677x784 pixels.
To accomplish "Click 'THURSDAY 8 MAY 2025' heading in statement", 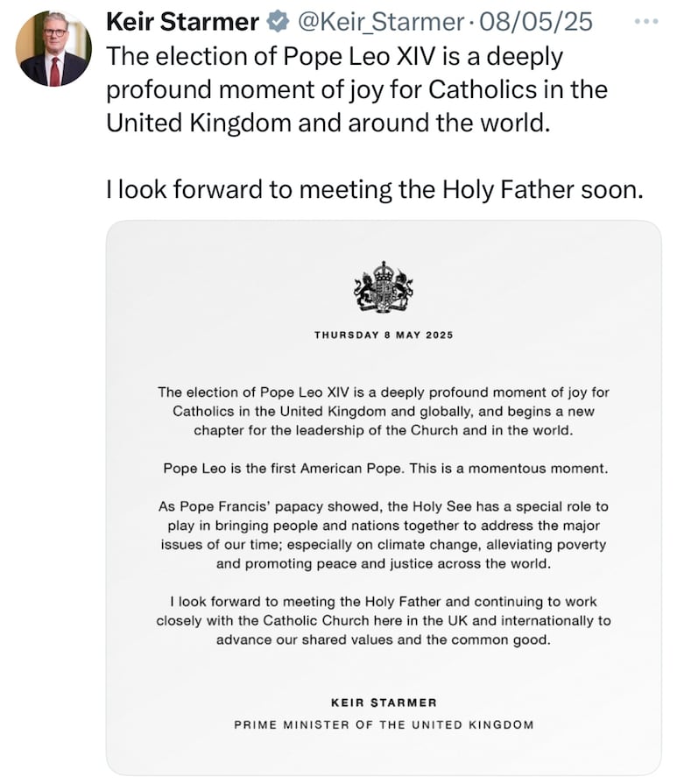I will [x=384, y=335].
